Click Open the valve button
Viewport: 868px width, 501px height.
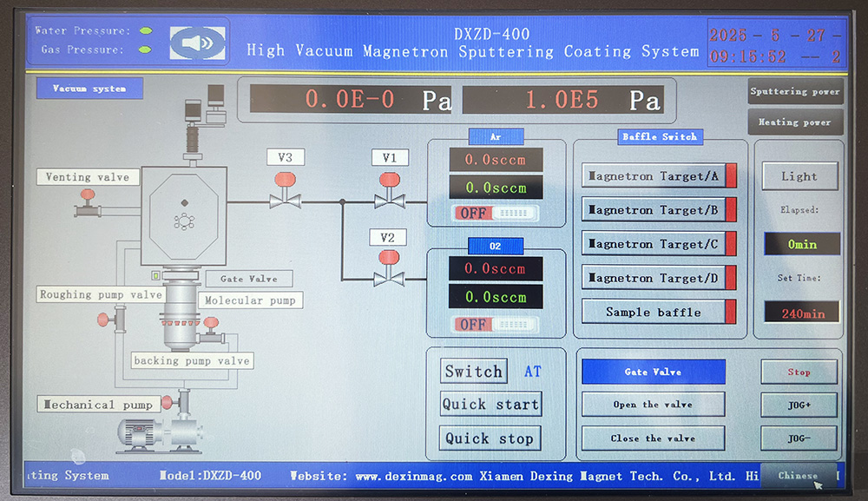click(654, 404)
